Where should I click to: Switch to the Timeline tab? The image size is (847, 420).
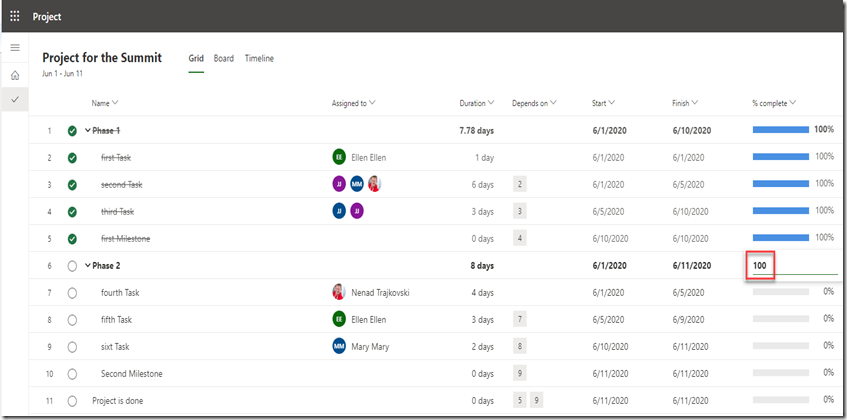[x=259, y=59]
